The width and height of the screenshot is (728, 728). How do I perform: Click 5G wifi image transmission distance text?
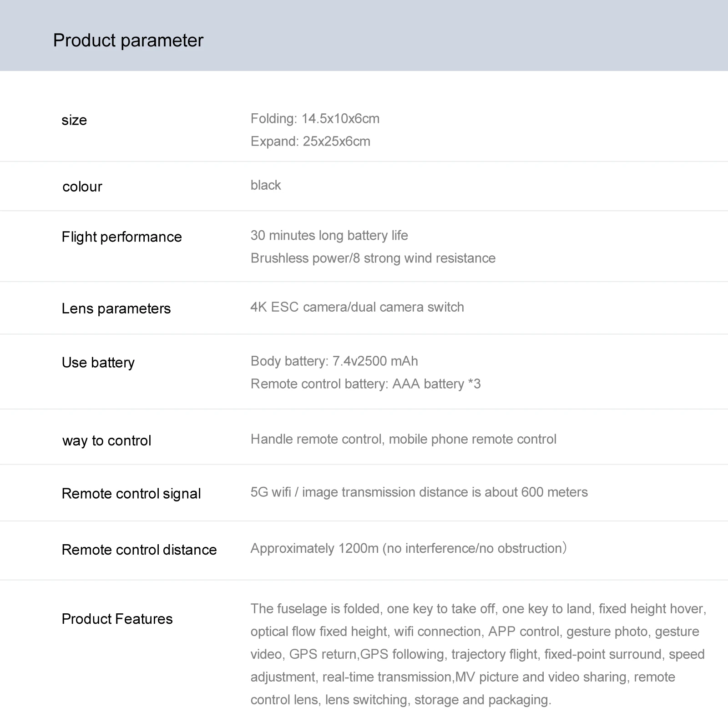click(419, 492)
